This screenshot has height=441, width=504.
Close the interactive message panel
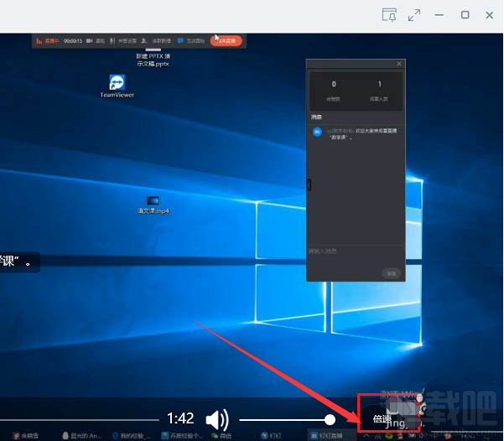coord(399,64)
